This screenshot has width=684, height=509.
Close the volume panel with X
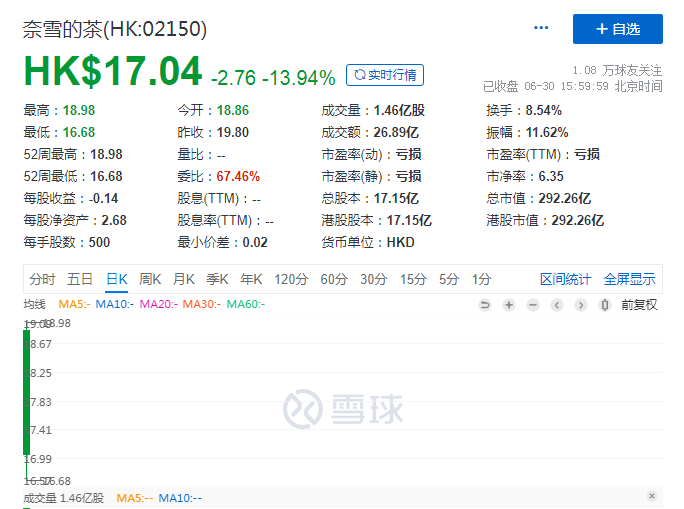[x=652, y=496]
